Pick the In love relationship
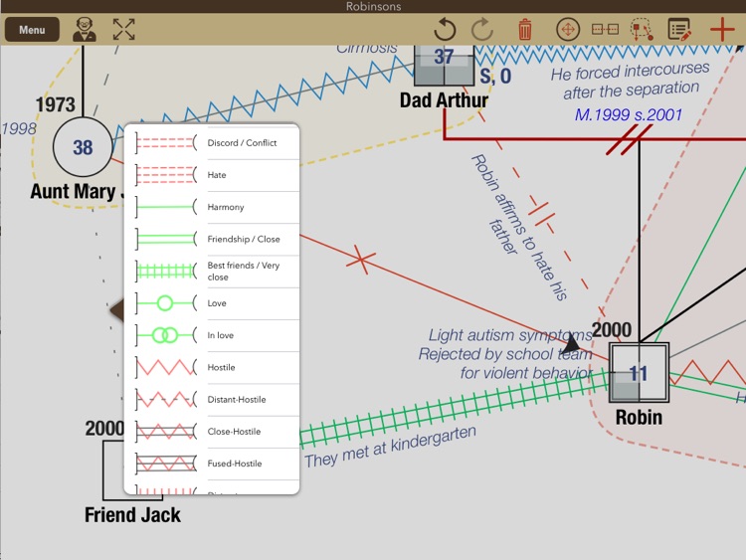 pos(212,335)
